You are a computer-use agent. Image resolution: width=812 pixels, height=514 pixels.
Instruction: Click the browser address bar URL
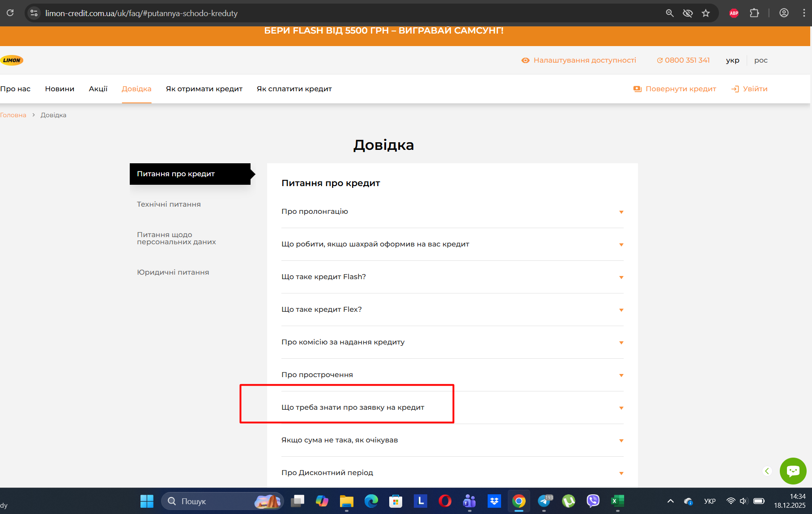(141, 13)
